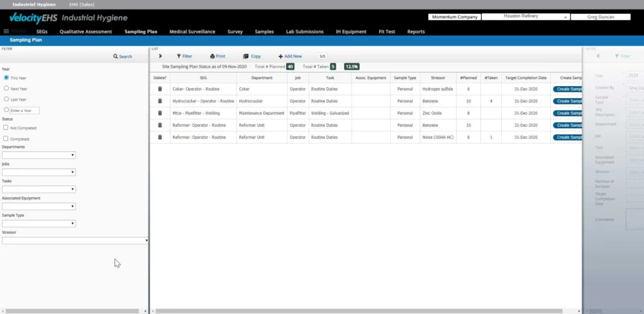
Task: Expand the list panel arrow
Action: click(x=160, y=56)
